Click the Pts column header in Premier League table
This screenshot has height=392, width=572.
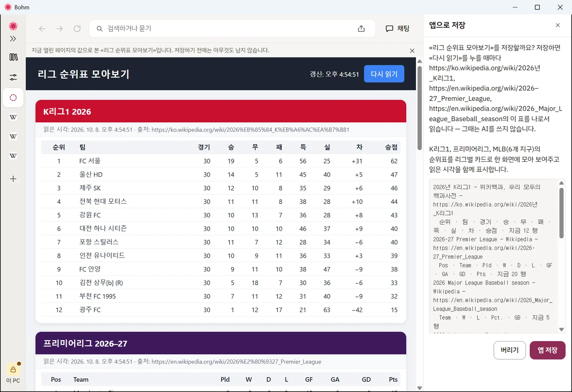[x=393, y=379]
